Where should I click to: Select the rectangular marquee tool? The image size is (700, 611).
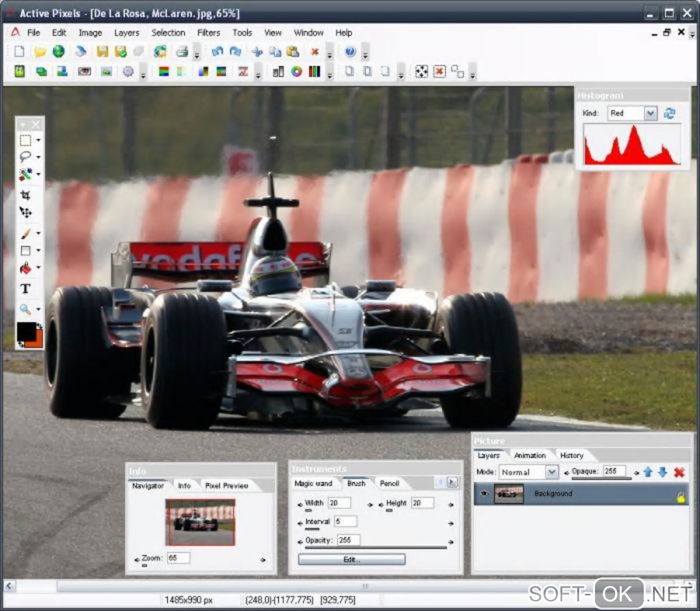[25, 140]
